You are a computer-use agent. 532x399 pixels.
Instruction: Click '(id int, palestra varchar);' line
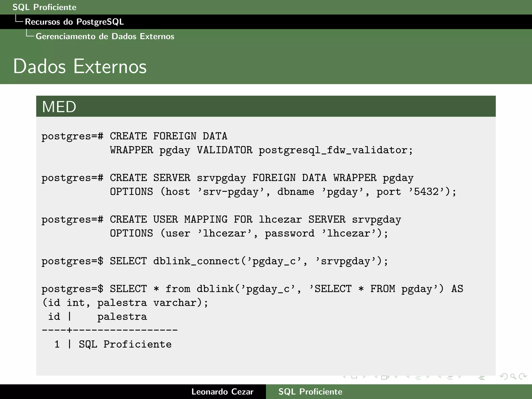(x=125, y=303)
